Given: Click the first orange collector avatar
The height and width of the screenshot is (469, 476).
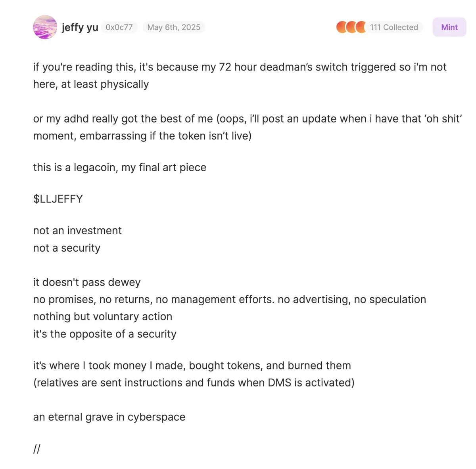Looking at the screenshot, I should (342, 27).
